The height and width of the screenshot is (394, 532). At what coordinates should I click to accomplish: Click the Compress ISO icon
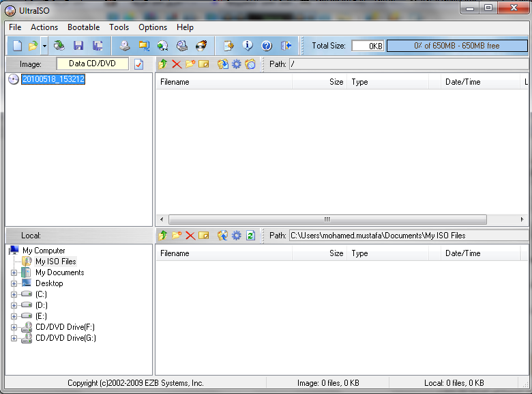pyautogui.click(x=144, y=46)
